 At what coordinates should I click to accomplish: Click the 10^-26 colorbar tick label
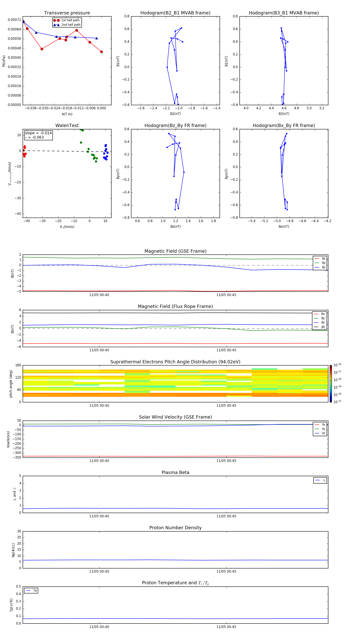pyautogui.click(x=337, y=365)
